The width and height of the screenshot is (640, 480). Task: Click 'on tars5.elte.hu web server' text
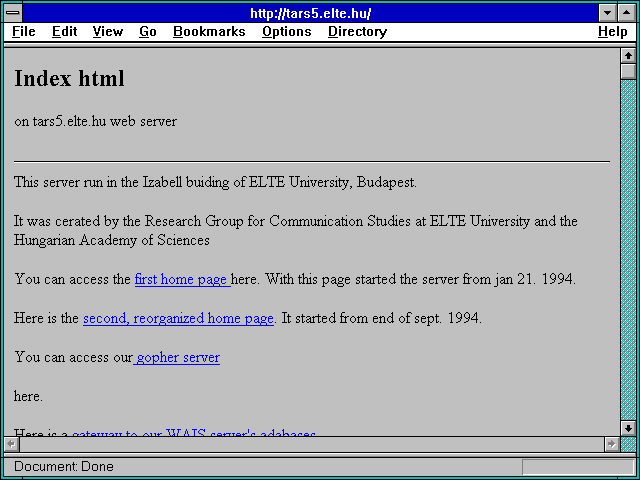coord(96,122)
